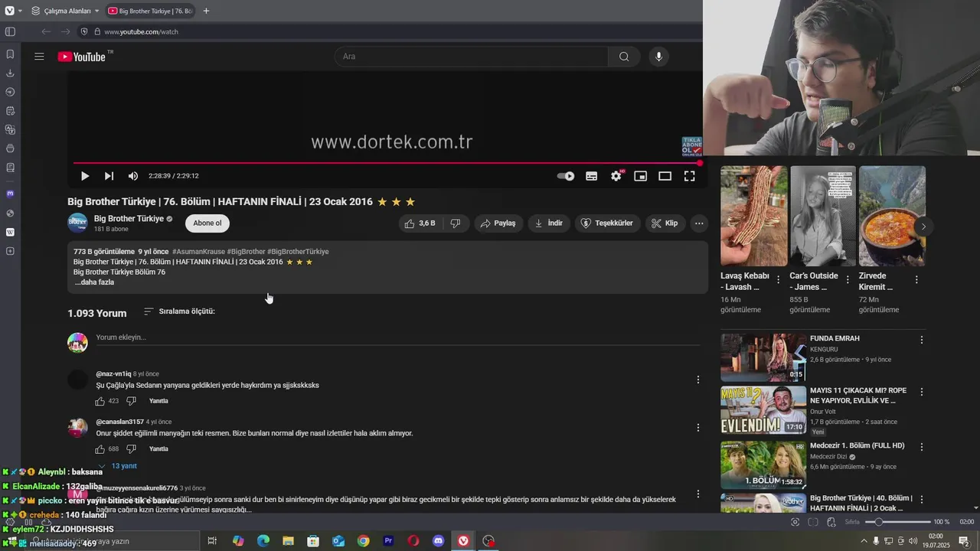This screenshot has width=980, height=551.
Task: Open the YouTube guide hamburger menu
Action: 39,57
